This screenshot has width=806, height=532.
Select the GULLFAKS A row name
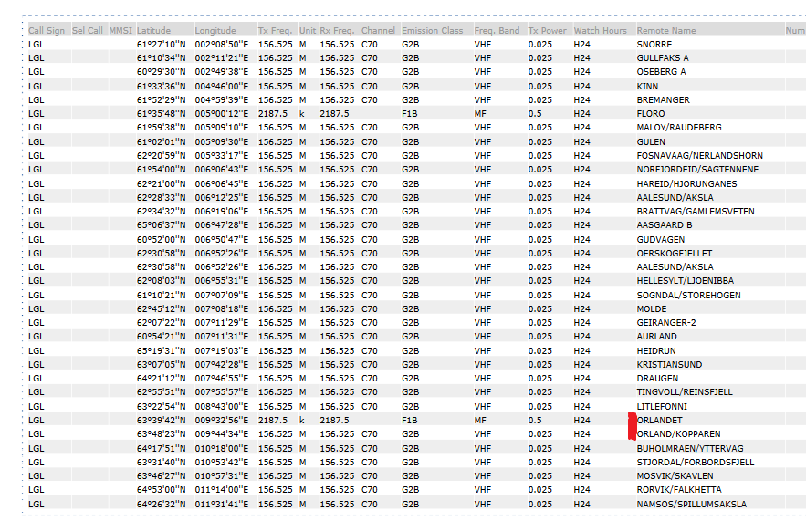[x=662, y=58]
